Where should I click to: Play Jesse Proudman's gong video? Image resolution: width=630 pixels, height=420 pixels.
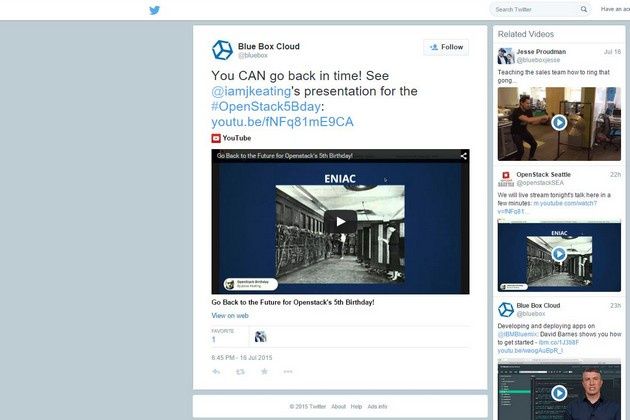[559, 123]
